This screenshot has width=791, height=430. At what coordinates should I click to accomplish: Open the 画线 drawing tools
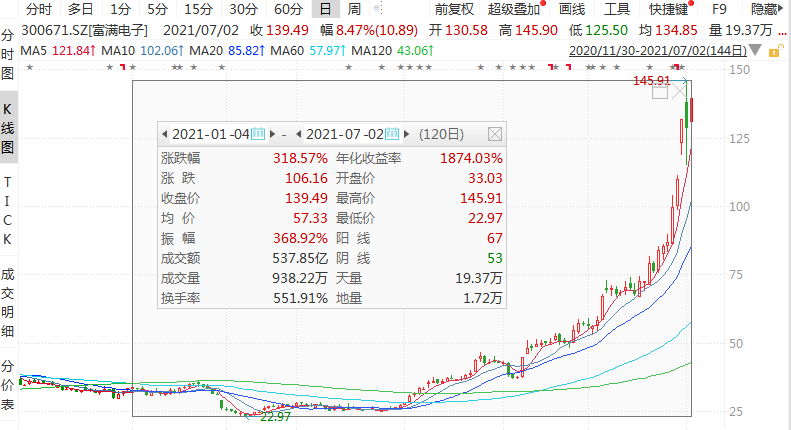coord(572,9)
